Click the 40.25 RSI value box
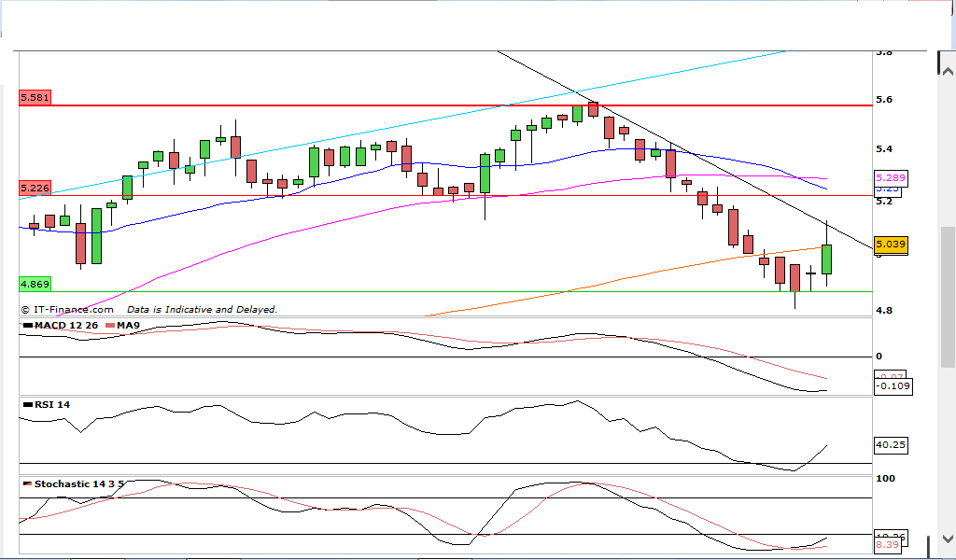 pyautogui.click(x=890, y=445)
